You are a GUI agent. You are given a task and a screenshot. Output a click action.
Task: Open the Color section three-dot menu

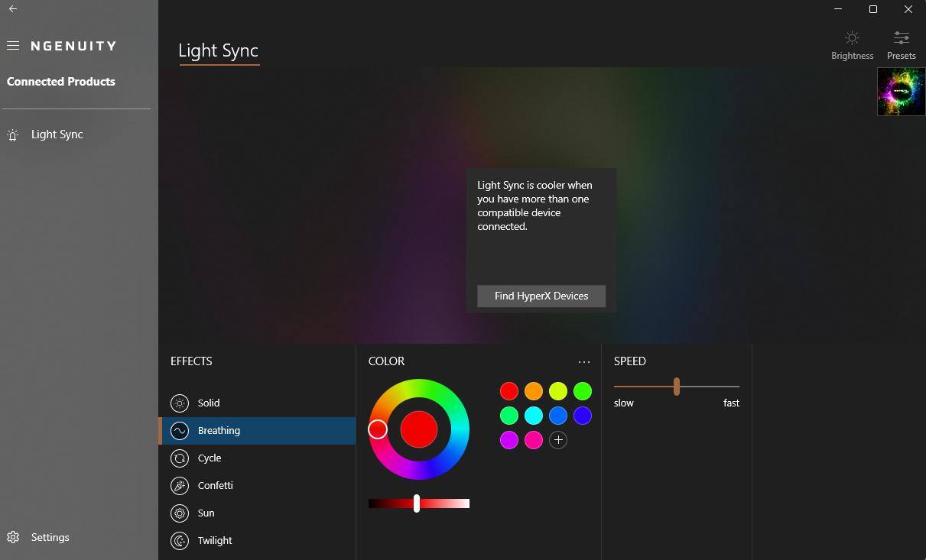(584, 362)
